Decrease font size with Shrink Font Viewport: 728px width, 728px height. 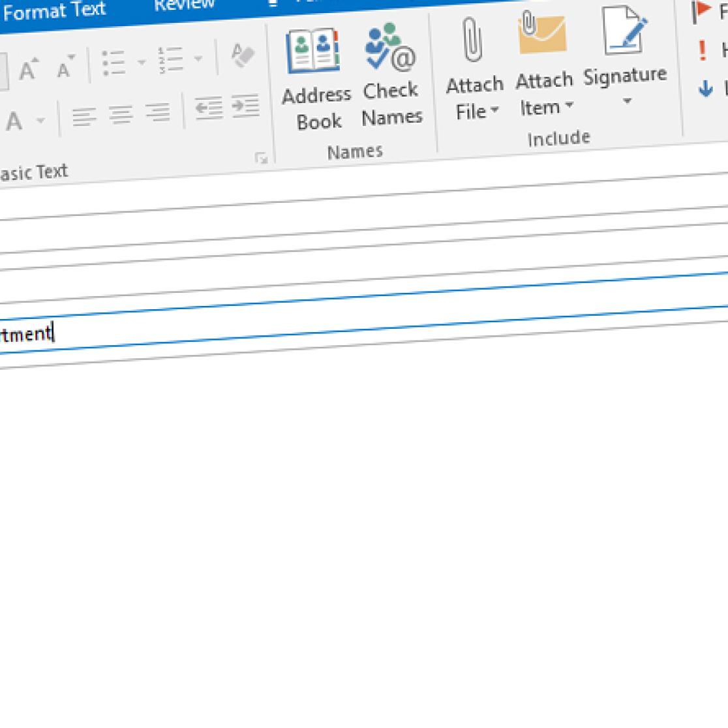[x=65, y=66]
